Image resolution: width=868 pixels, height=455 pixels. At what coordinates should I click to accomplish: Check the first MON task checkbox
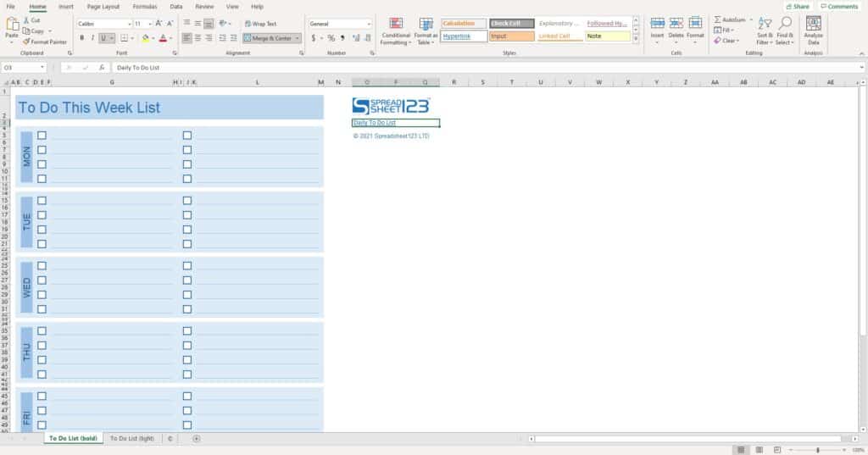[x=42, y=136]
